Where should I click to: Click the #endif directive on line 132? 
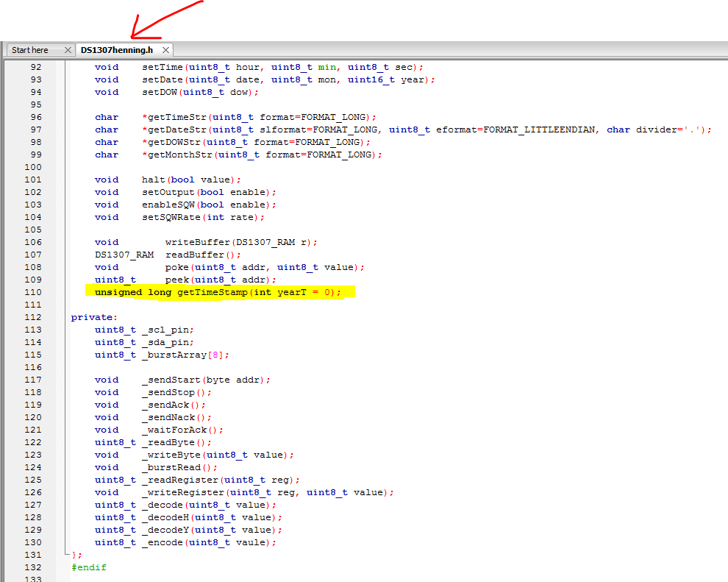pos(89,567)
